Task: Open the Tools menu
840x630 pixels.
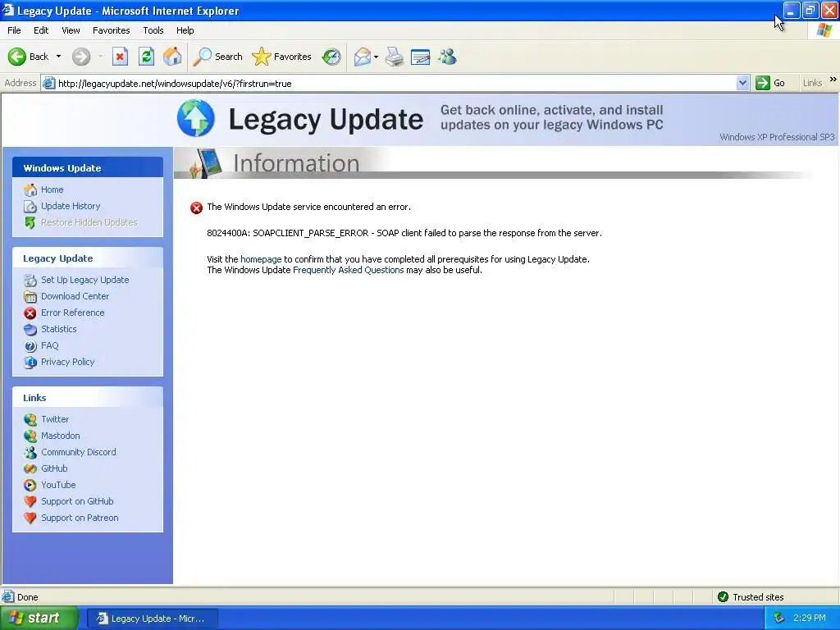Action: (x=153, y=30)
